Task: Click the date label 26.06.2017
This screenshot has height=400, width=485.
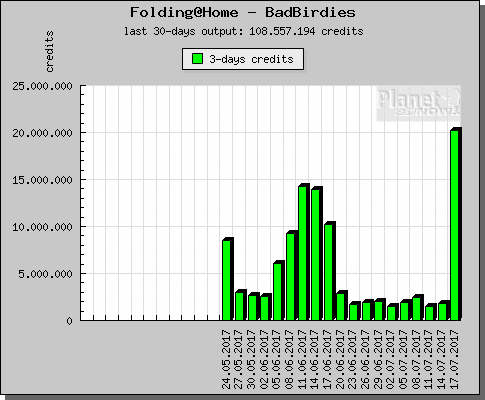Action: click(x=366, y=359)
